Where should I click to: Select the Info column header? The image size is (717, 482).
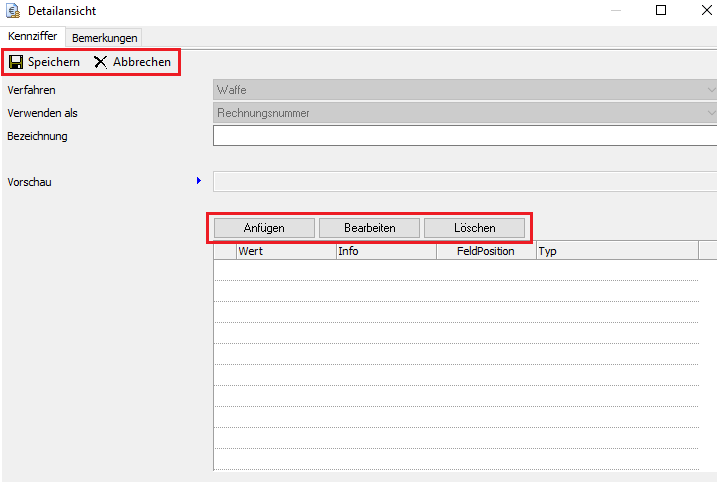[x=385, y=251]
